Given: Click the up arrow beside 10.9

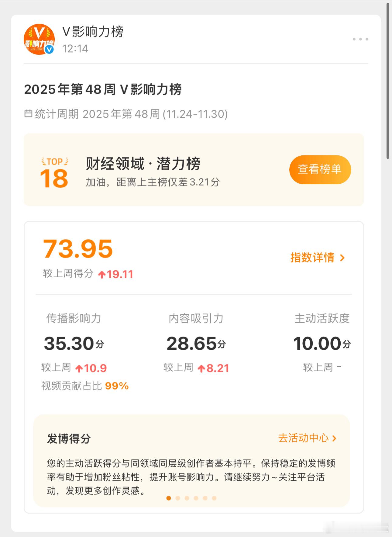Looking at the screenshot, I should 79,369.
